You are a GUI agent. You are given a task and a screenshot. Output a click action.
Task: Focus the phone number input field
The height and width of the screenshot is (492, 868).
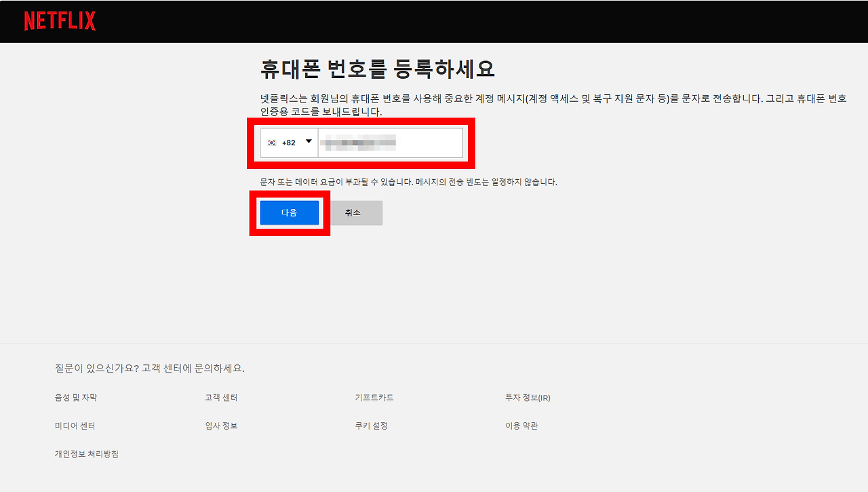click(x=390, y=143)
